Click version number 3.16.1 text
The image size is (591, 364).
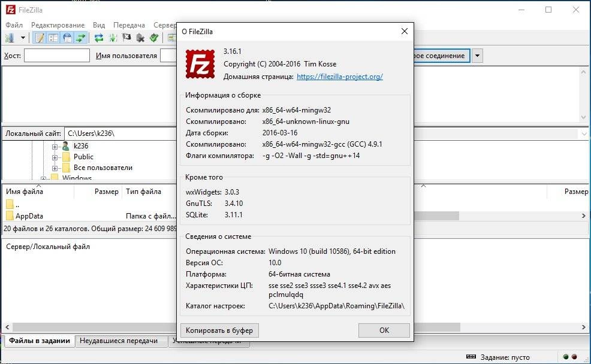[x=232, y=51]
